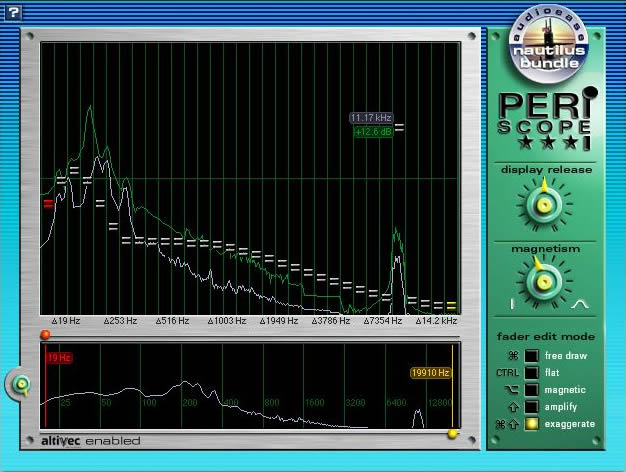The image size is (626, 472).
Task: Toggle exaggerate fader edit mode
Action: pyautogui.click(x=533, y=423)
